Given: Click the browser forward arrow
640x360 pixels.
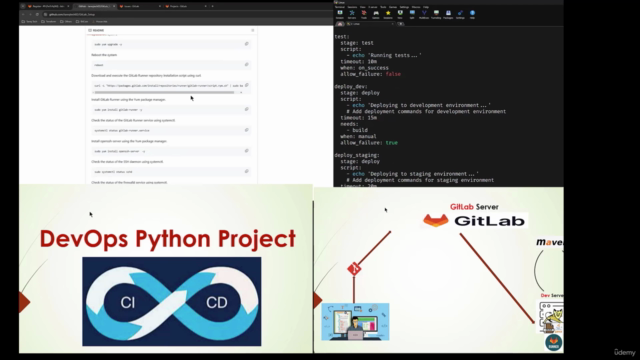Looking at the screenshot, I should pyautogui.click(x=30, y=14).
